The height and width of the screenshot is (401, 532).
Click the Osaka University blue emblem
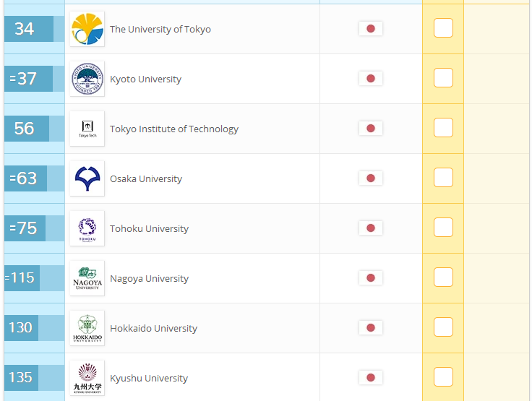[x=87, y=178]
